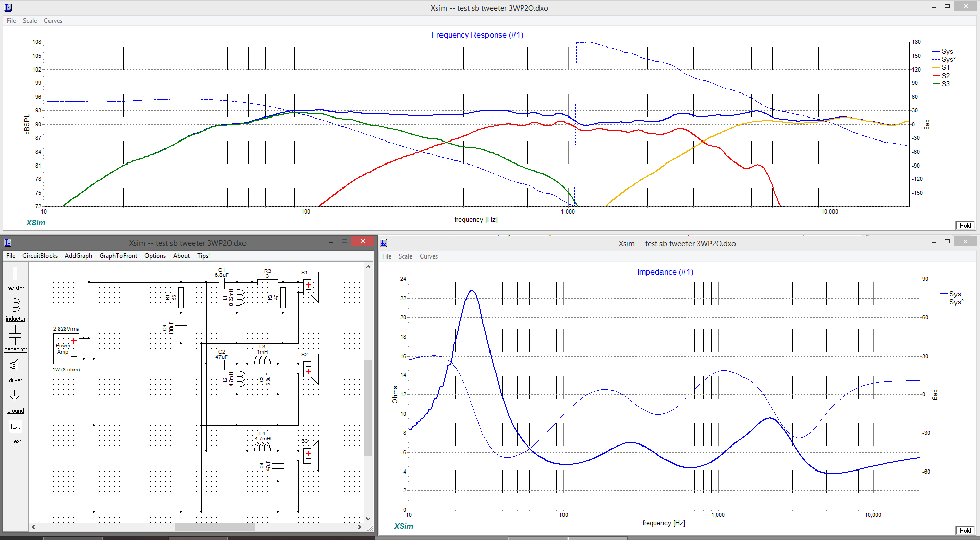This screenshot has height=540, width=980.
Task: Open Curves menu in frequency response window
Action: [53, 21]
